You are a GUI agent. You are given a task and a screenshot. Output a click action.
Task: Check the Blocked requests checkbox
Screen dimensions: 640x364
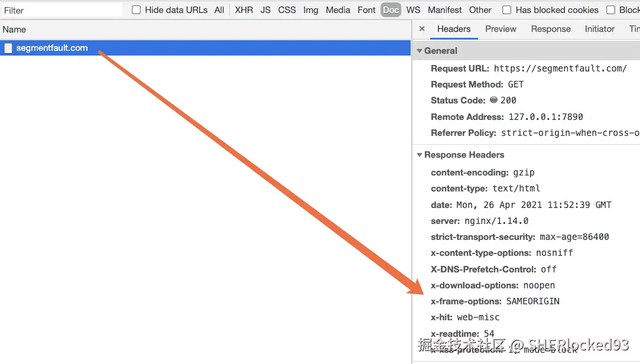[x=610, y=10]
